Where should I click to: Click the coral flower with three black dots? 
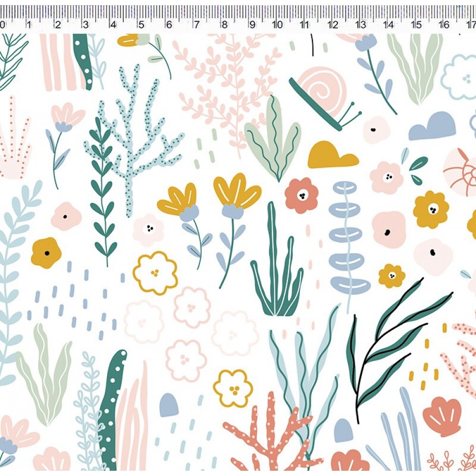[301, 196]
